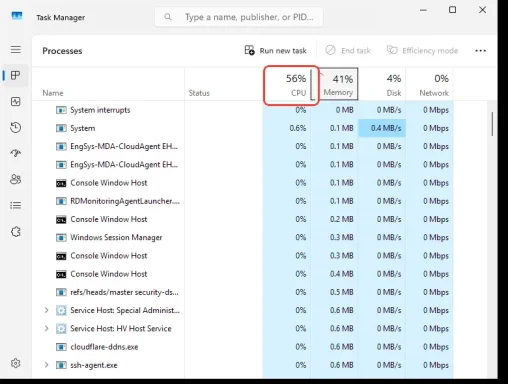The width and height of the screenshot is (508, 384).
Task: Select the cloudflare-ddns.exe process
Action: pos(104,347)
